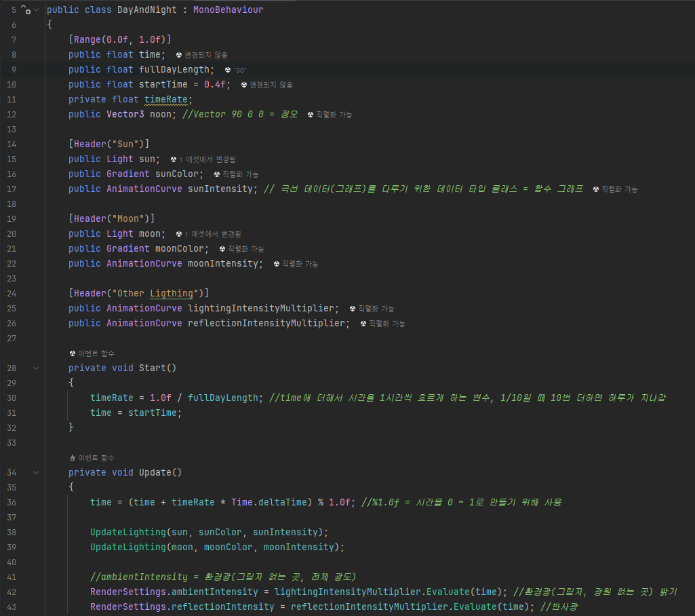
Task: Click the Range attribute on line 7
Action: pyautogui.click(x=87, y=40)
